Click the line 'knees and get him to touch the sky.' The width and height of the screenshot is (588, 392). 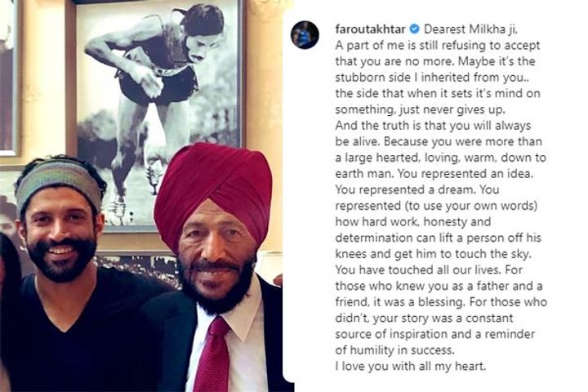pos(433,254)
